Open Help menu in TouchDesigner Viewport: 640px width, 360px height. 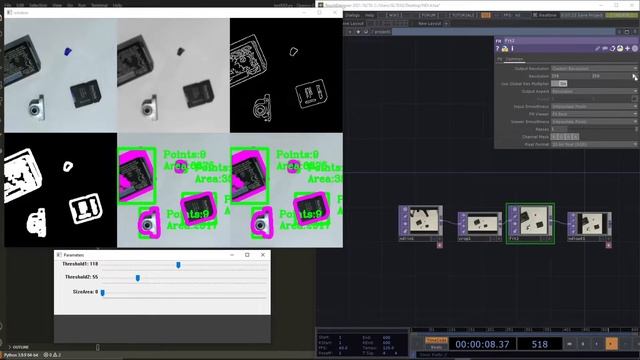[x=369, y=15]
